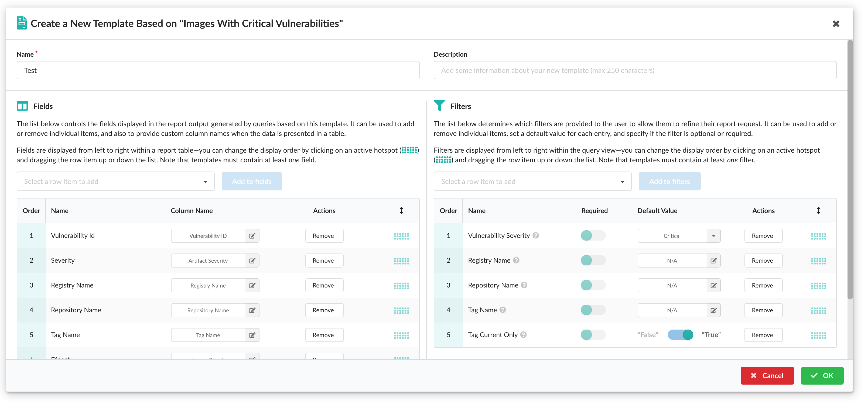
Task: Click the Default Value header in Filters table
Action: point(657,211)
